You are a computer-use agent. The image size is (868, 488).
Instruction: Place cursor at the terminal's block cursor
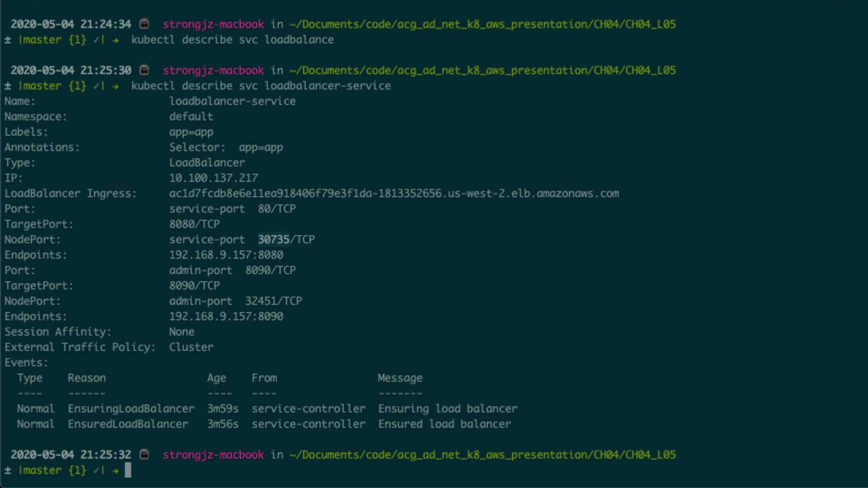point(128,470)
